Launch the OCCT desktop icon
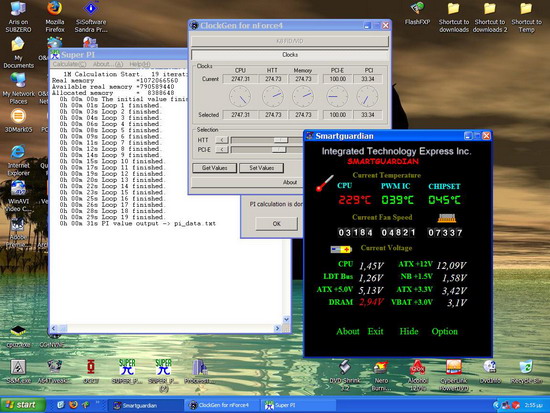The width and height of the screenshot is (550, 413). point(91,372)
